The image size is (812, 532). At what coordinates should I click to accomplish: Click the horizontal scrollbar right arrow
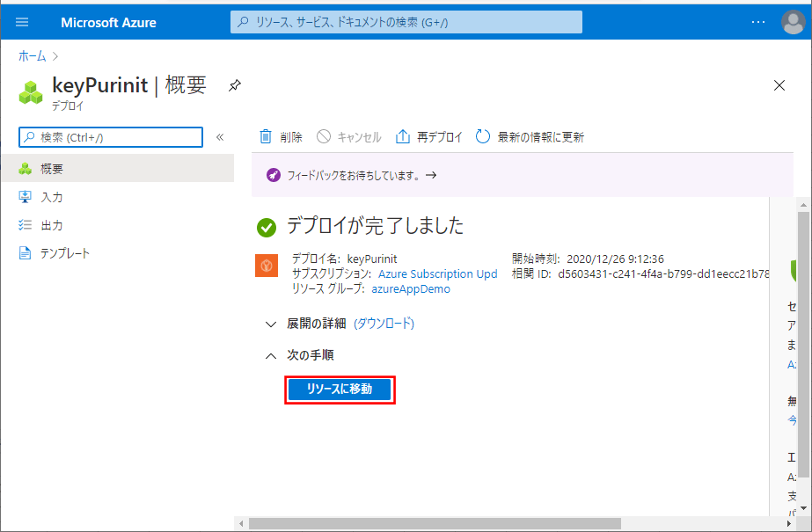click(789, 524)
